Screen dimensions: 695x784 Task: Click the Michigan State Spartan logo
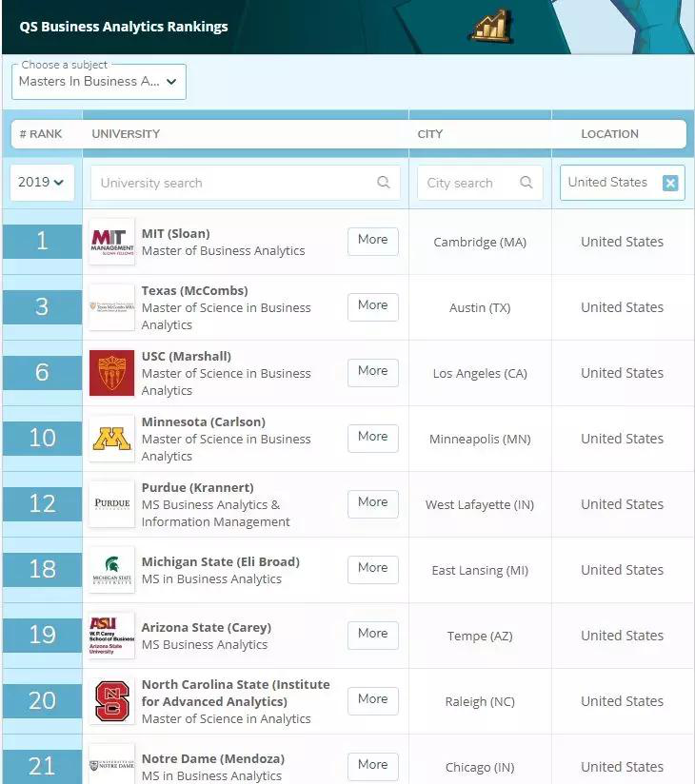coord(111,570)
